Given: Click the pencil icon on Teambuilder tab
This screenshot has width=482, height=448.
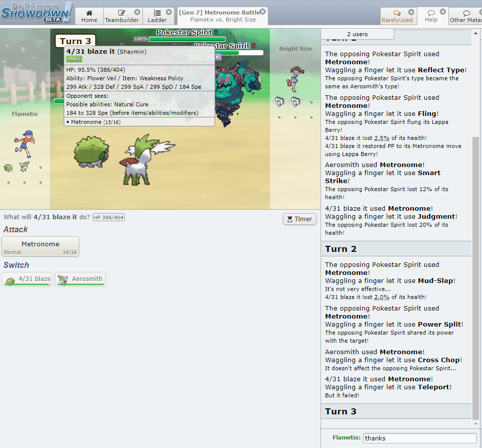Looking at the screenshot, I should (122, 13).
